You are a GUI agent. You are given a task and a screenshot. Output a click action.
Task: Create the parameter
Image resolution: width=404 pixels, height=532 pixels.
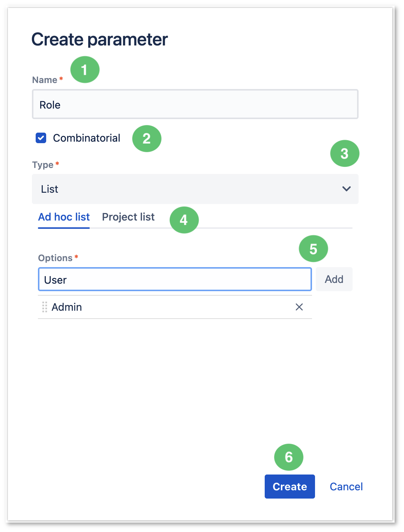[290, 487]
